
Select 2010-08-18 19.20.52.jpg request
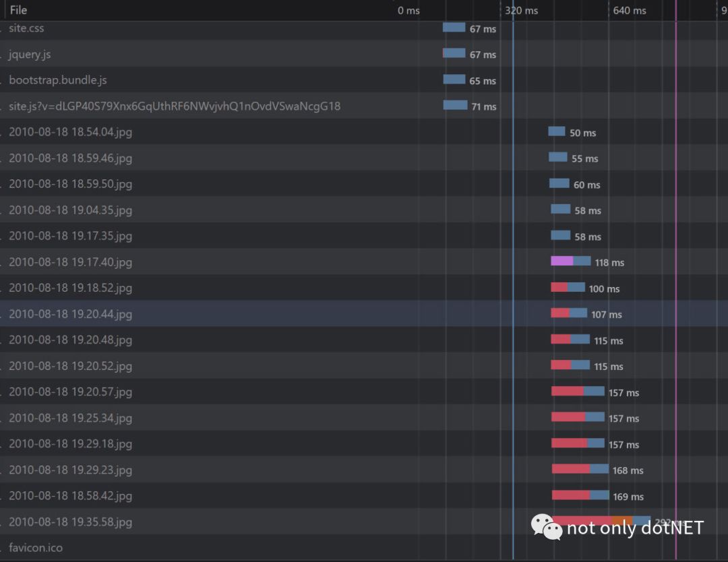point(364,365)
